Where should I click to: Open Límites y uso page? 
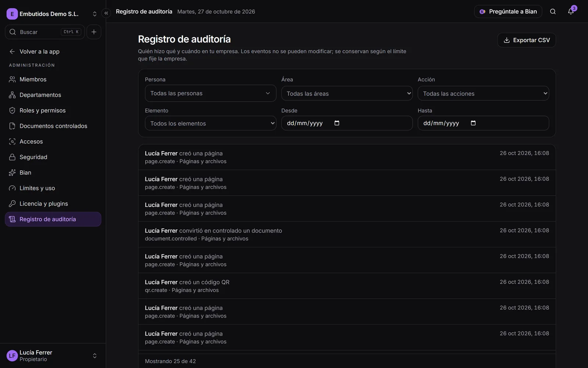[x=53, y=188]
